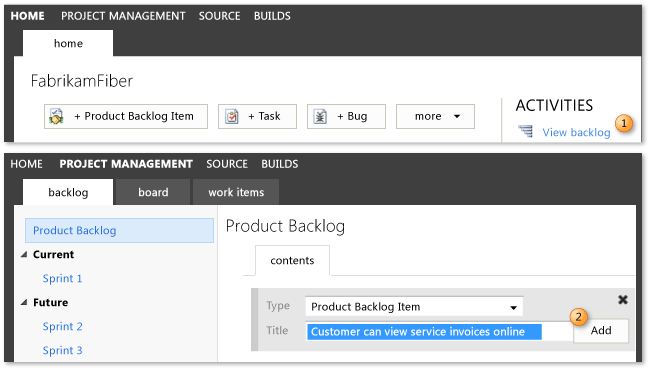Viewport: 650px width, 370px height.
Task: Click the Product Backlog Item icon
Action: pos(56,116)
